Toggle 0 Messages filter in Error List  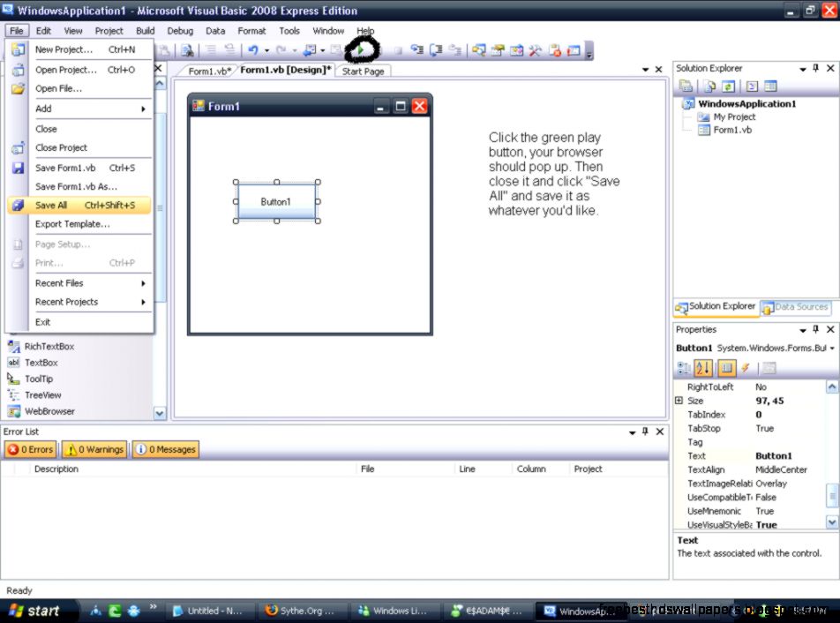166,449
